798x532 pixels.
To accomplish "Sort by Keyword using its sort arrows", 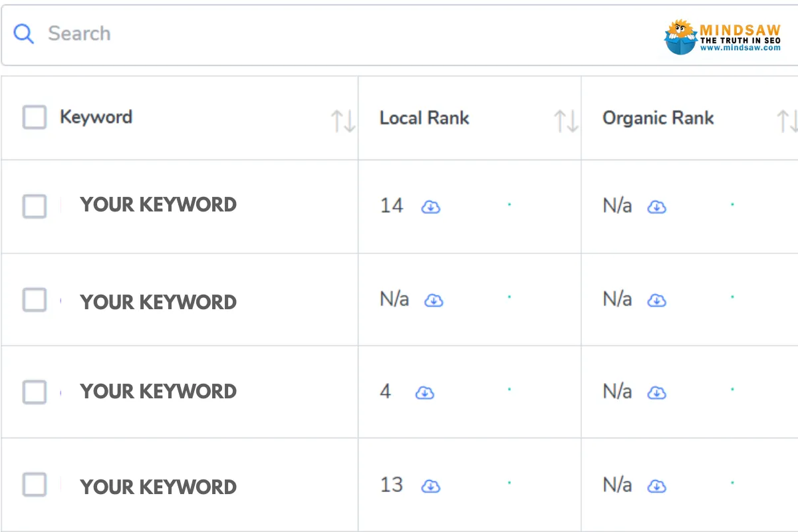I will tap(343, 121).
